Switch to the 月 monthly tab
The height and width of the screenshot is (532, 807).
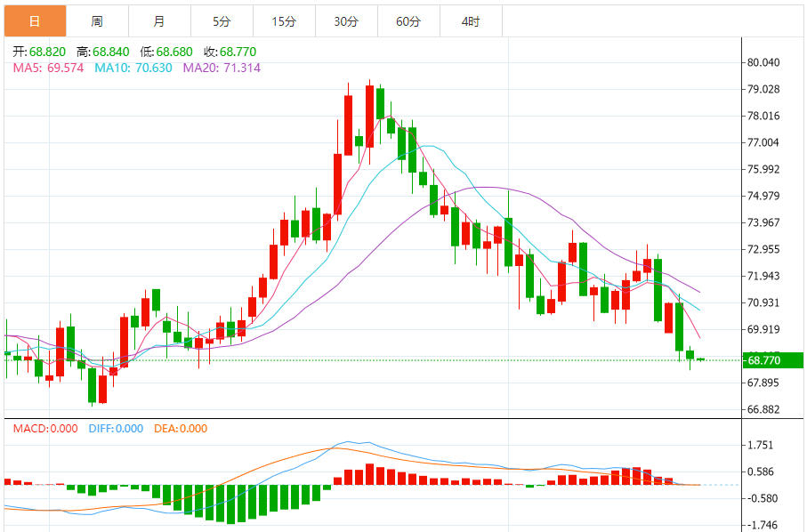[159, 21]
